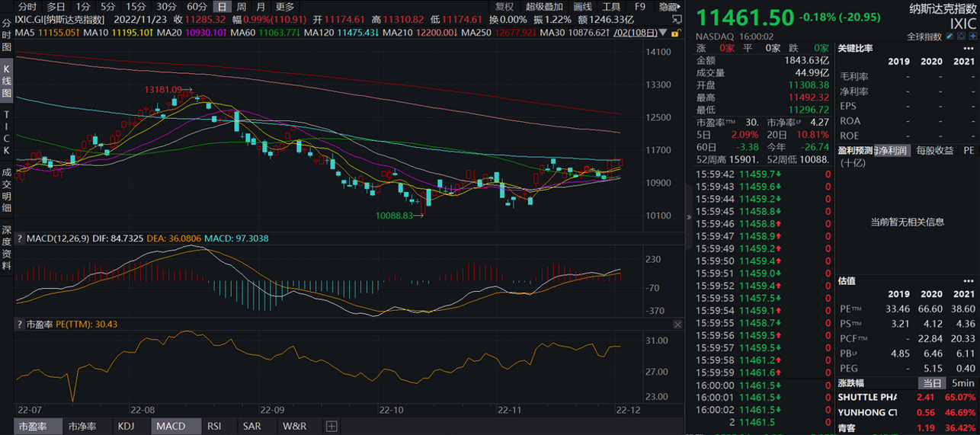Screen dimensions: 980x435
Task: Open help for the 市盈率 indicator
Action: (20, 325)
